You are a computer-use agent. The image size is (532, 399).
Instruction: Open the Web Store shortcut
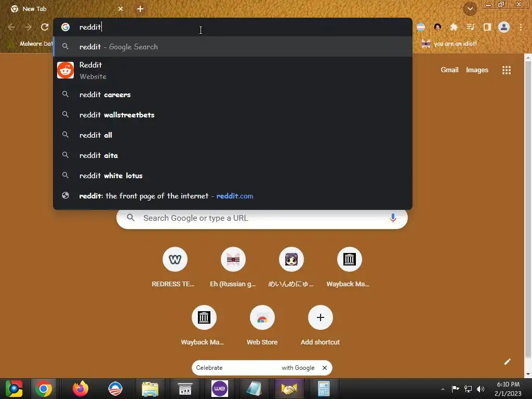[262, 326]
